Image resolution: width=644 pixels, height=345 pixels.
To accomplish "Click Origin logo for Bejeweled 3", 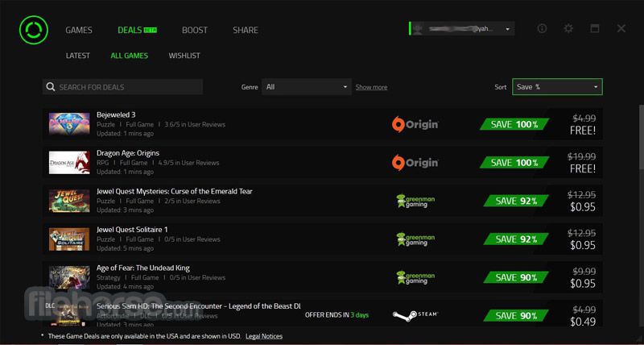I will coord(415,124).
